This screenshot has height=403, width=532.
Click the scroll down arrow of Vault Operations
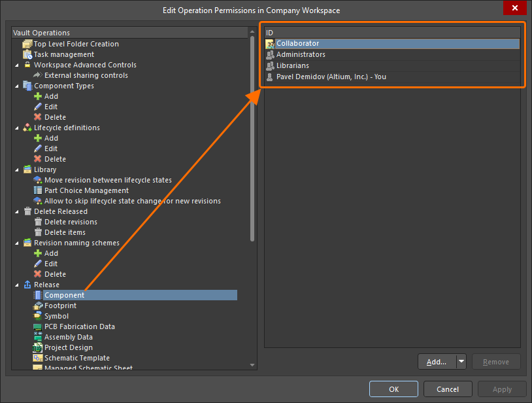coord(252,365)
